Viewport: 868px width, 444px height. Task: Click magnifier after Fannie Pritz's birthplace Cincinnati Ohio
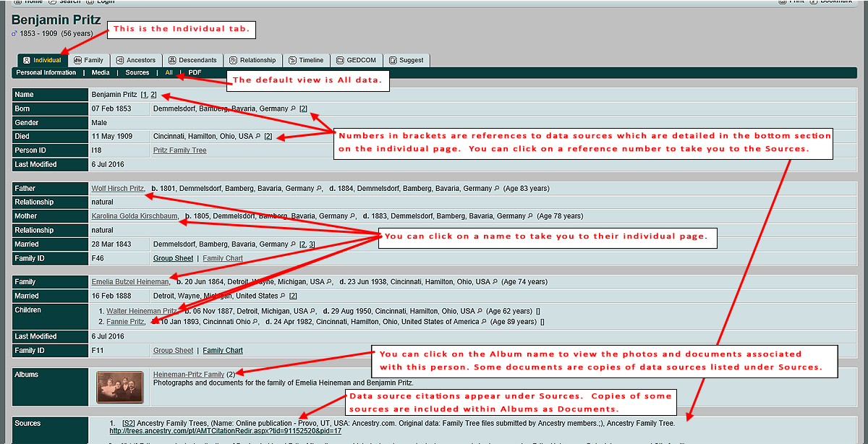pos(256,322)
